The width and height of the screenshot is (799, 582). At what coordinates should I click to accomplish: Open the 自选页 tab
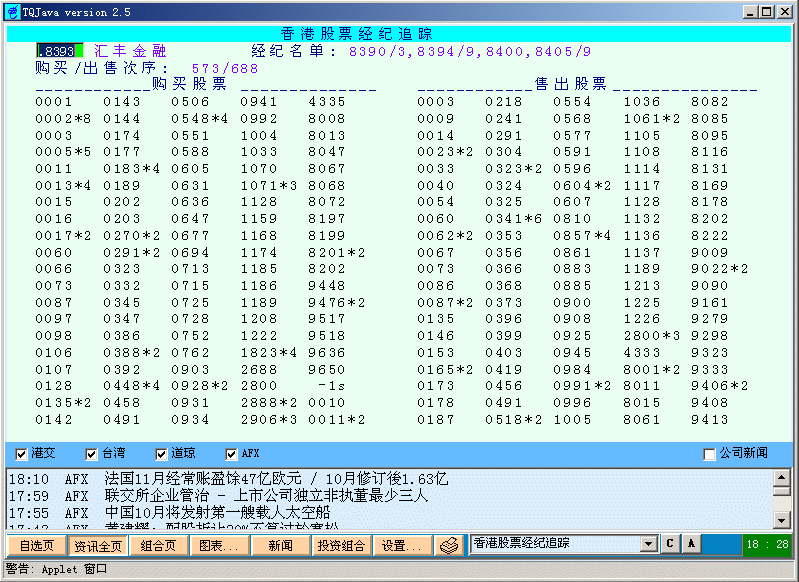click(37, 546)
